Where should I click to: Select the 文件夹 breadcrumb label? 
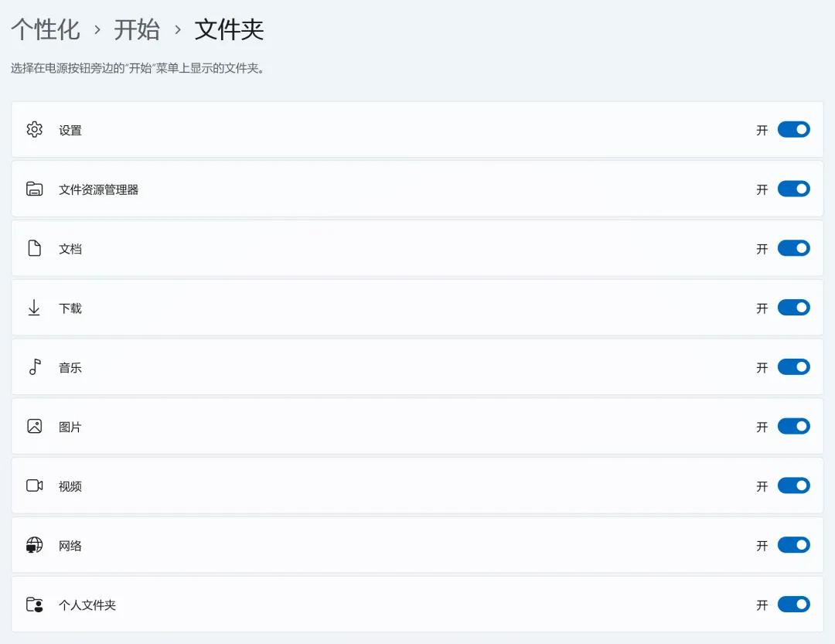tap(229, 29)
